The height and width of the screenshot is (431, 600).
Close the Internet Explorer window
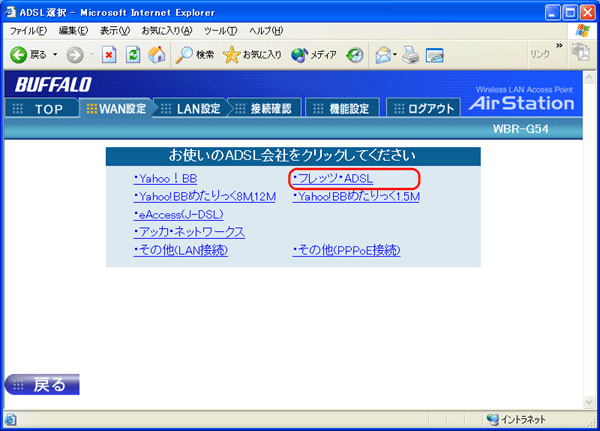tap(587, 13)
